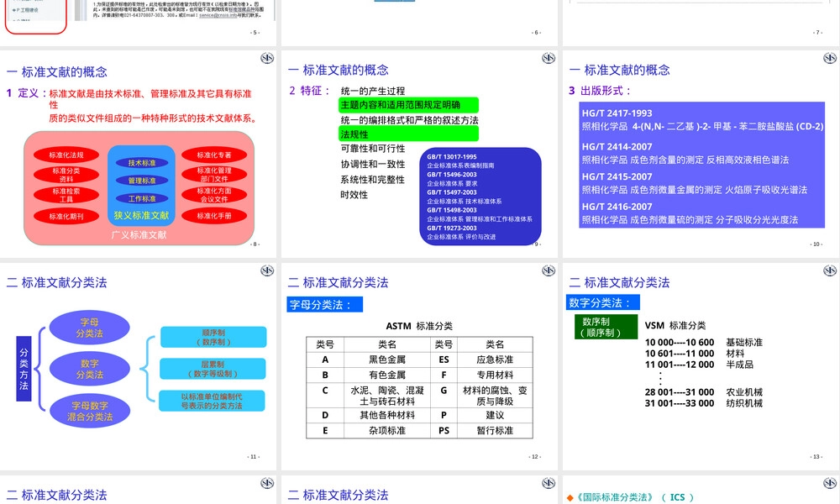Click the 10 000----10 600 range
Image resolution: width=840 pixels, height=504 pixels.
[x=680, y=343]
